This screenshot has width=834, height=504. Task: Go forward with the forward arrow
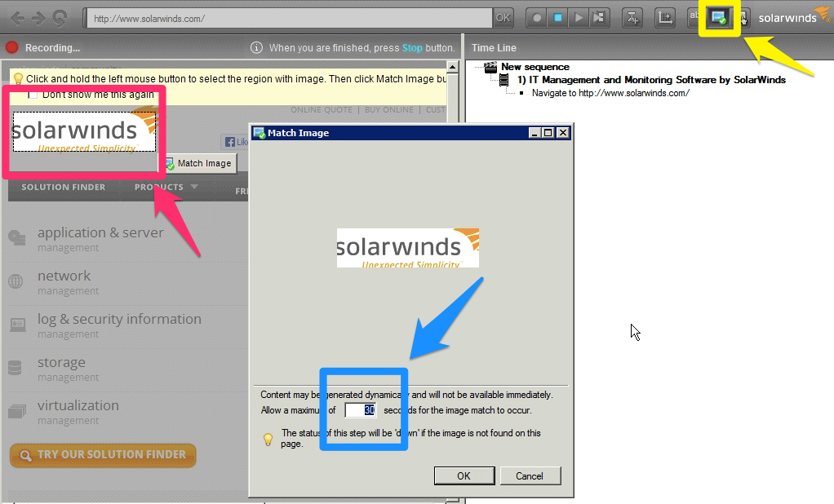click(38, 19)
